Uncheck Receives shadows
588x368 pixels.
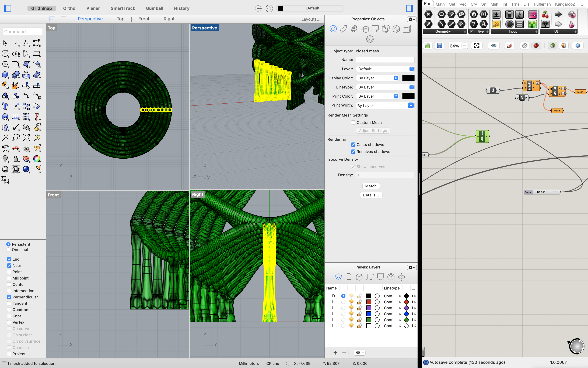[353, 152]
